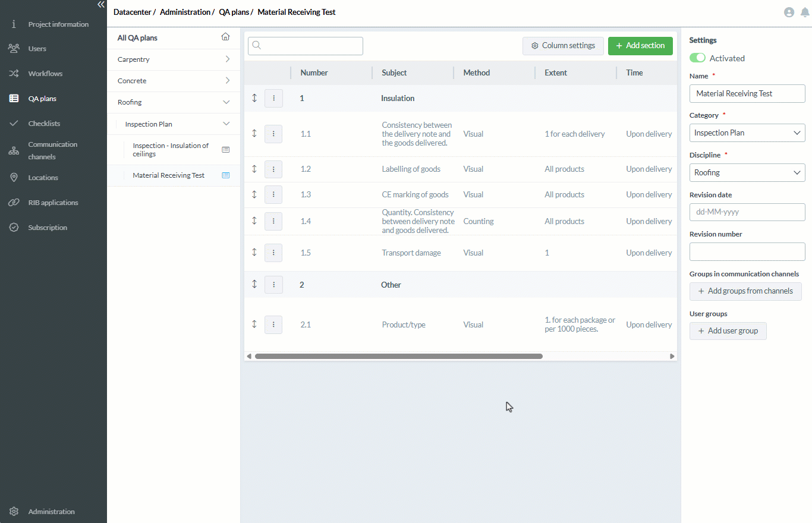
Task: Open the user profile avatar icon
Action: coord(789,12)
